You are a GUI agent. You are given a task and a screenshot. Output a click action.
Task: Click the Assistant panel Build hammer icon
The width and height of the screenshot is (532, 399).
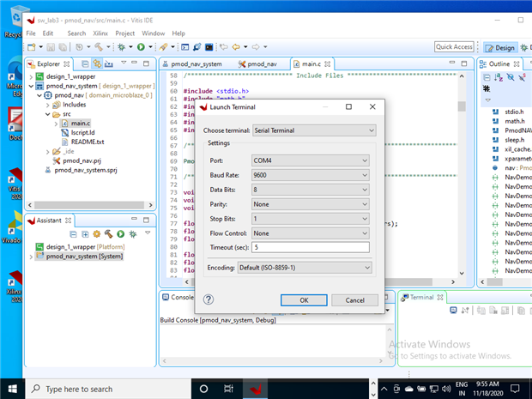109,233
